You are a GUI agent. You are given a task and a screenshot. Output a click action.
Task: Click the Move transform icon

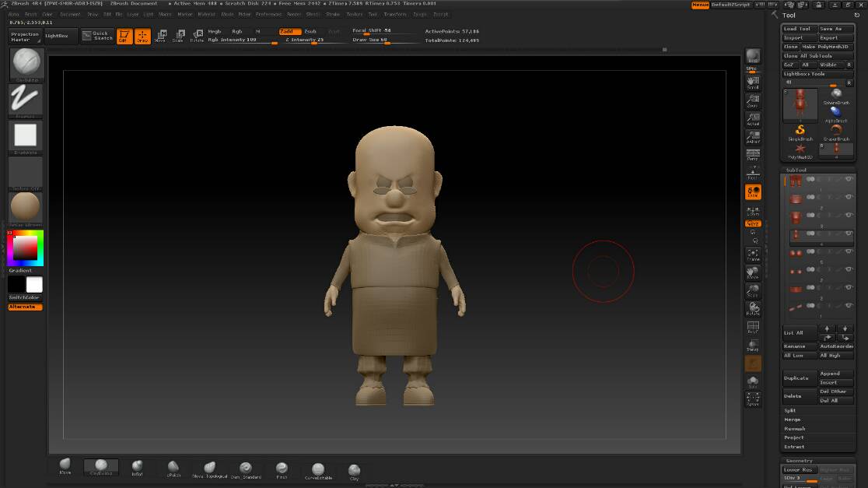(x=160, y=36)
